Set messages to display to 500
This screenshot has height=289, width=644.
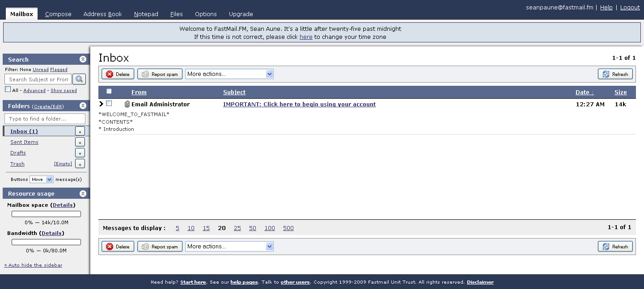pos(288,228)
